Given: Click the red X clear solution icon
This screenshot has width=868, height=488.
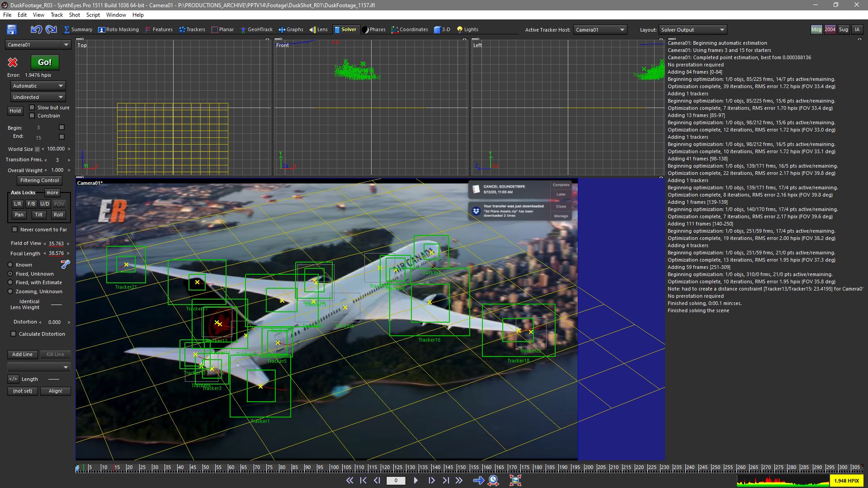Looking at the screenshot, I should pyautogui.click(x=13, y=62).
